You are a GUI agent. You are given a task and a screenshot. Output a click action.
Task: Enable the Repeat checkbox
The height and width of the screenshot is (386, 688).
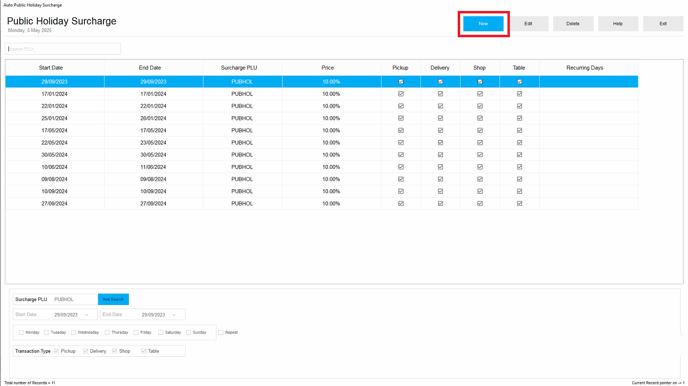click(221, 332)
